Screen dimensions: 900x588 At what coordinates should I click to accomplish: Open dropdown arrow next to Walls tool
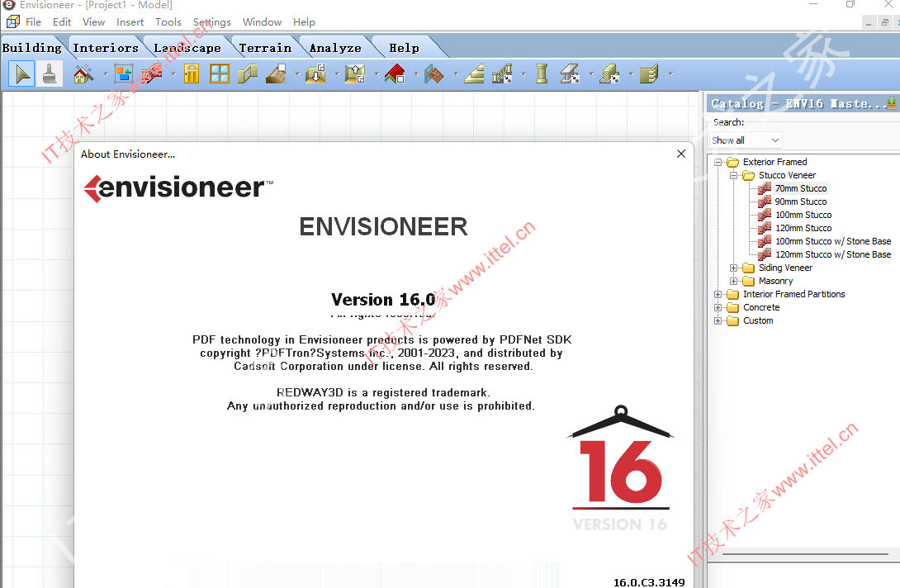coord(173,74)
